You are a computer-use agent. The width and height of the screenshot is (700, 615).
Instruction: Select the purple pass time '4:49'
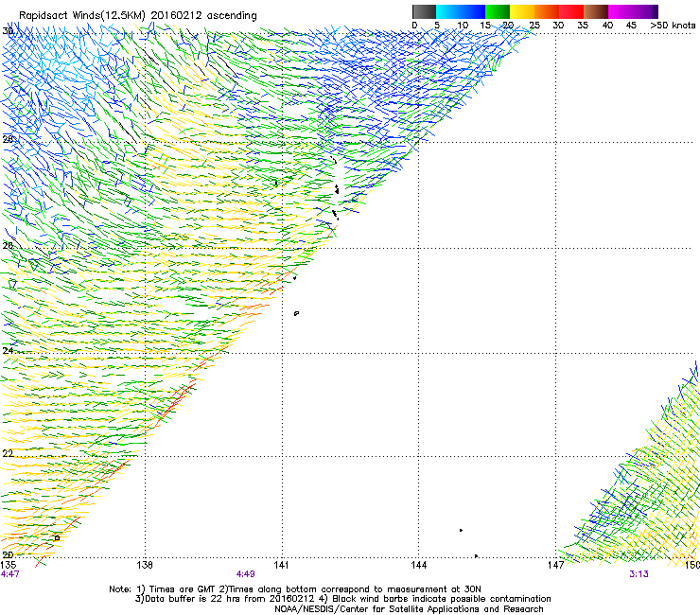pos(246,574)
